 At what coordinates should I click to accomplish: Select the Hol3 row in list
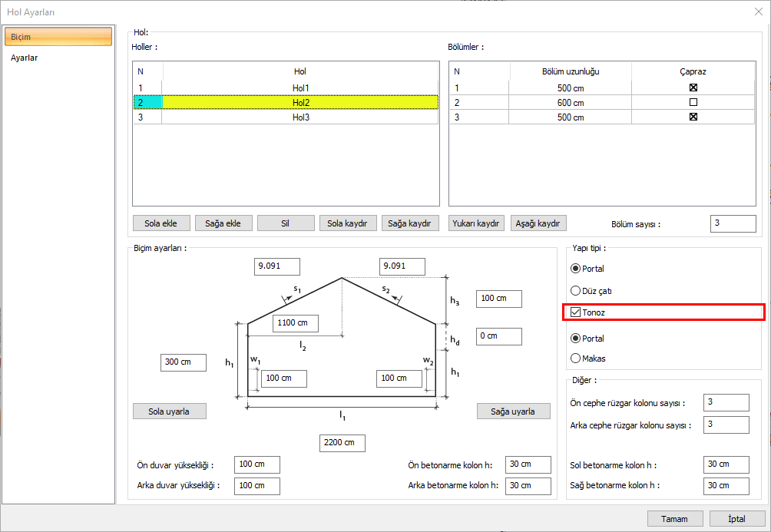click(299, 117)
